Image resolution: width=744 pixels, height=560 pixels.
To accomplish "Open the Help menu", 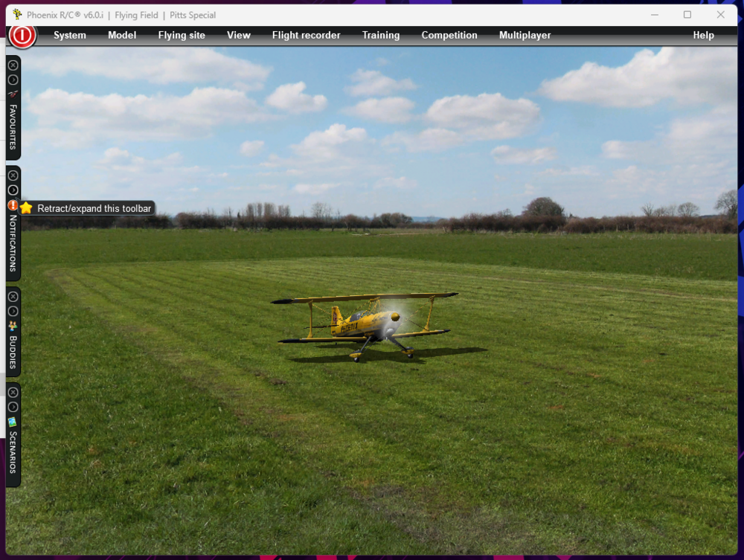I will [703, 35].
